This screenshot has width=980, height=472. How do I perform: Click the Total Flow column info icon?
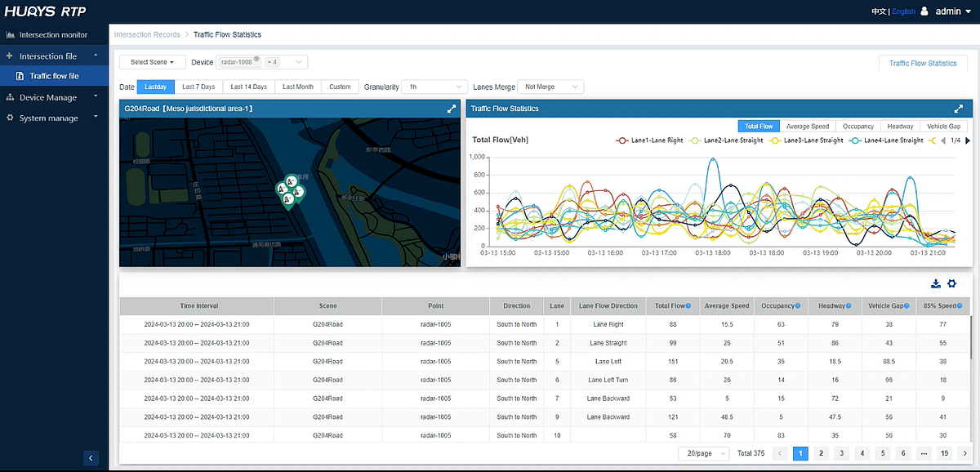(x=688, y=306)
